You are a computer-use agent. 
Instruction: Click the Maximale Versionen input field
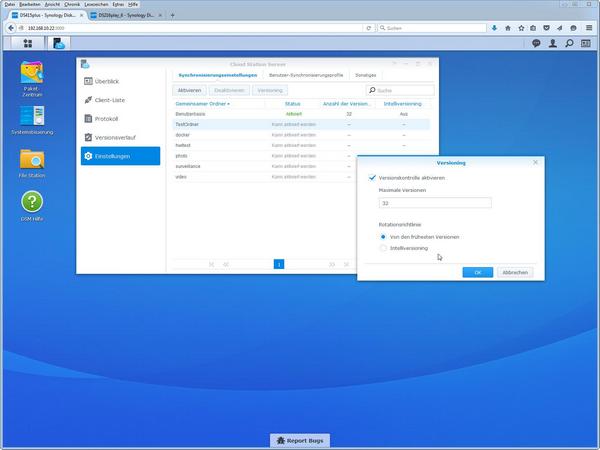435,203
